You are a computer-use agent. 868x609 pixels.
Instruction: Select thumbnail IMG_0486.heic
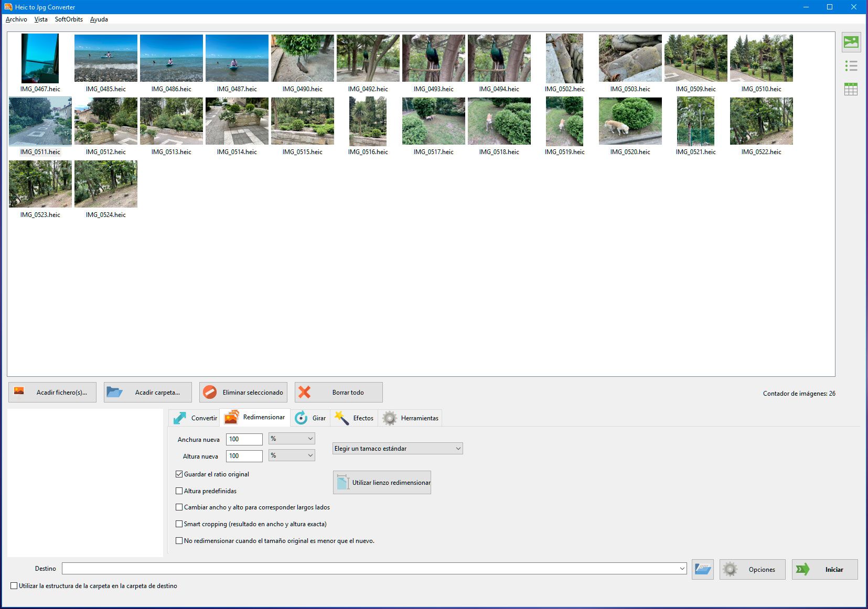pyautogui.click(x=172, y=58)
